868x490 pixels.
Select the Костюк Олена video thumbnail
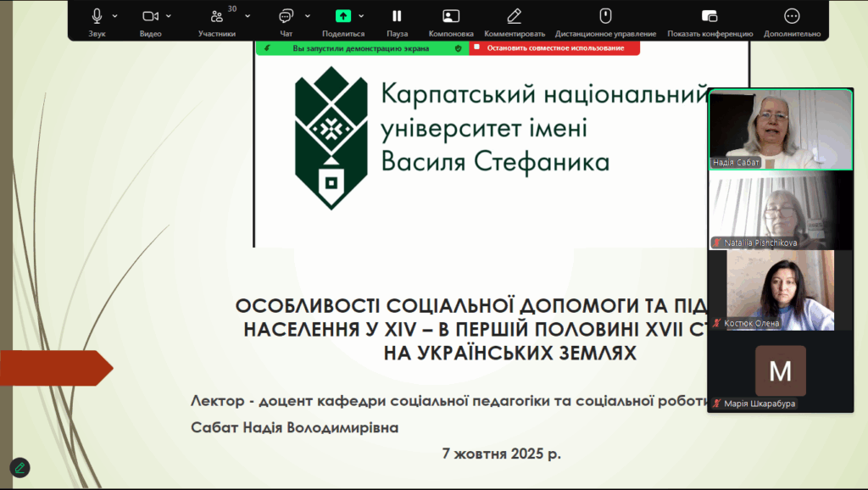coord(781,290)
